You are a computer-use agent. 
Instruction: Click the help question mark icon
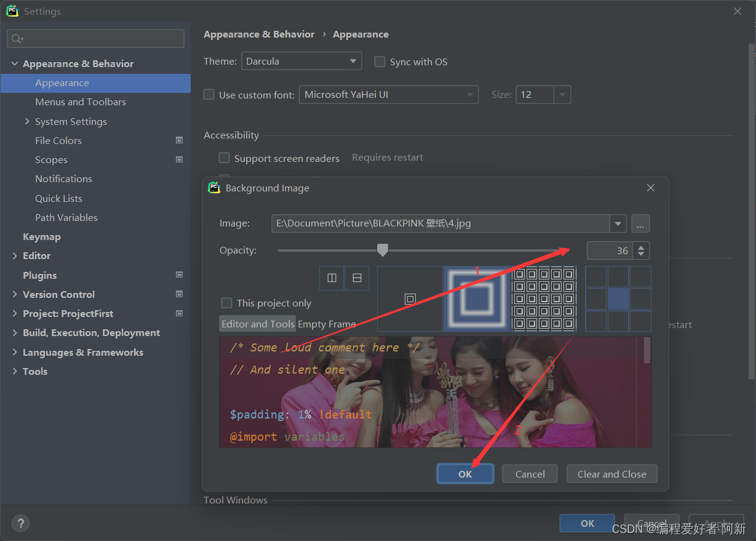(20, 523)
